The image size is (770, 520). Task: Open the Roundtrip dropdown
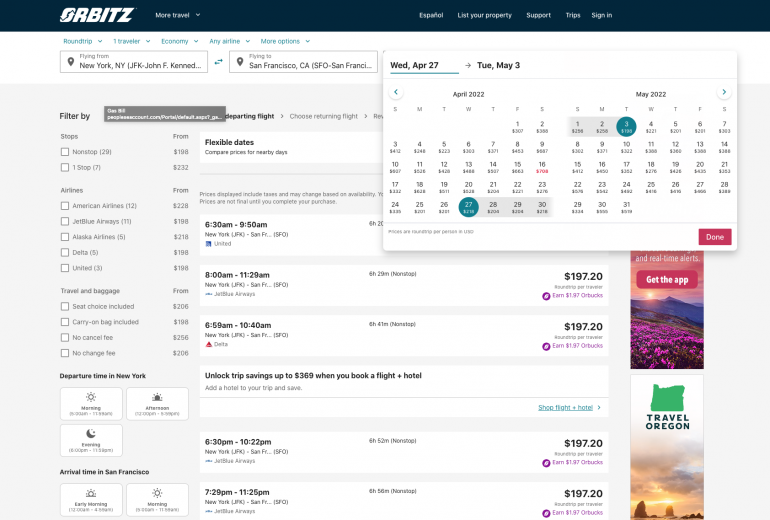[x=82, y=41]
